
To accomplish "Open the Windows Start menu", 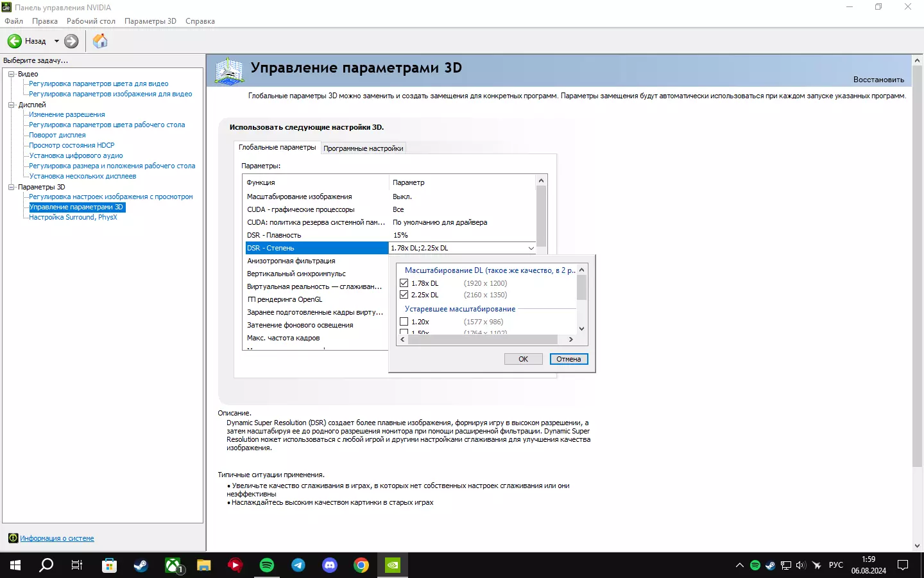I will 15,565.
